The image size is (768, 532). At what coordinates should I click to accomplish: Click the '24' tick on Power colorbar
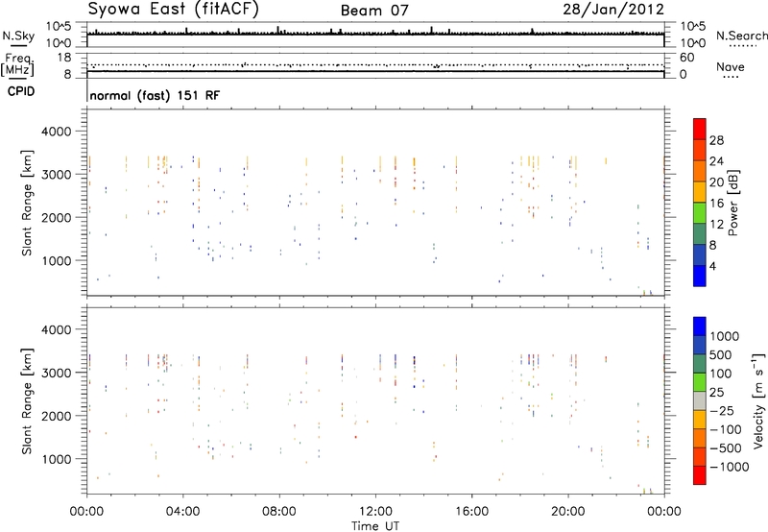tap(716, 161)
